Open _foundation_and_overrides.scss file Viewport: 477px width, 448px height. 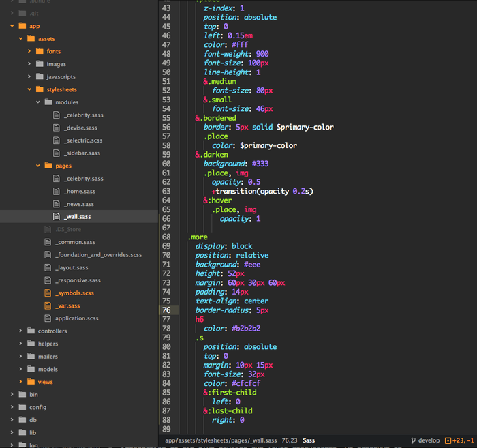pyautogui.click(x=99, y=255)
